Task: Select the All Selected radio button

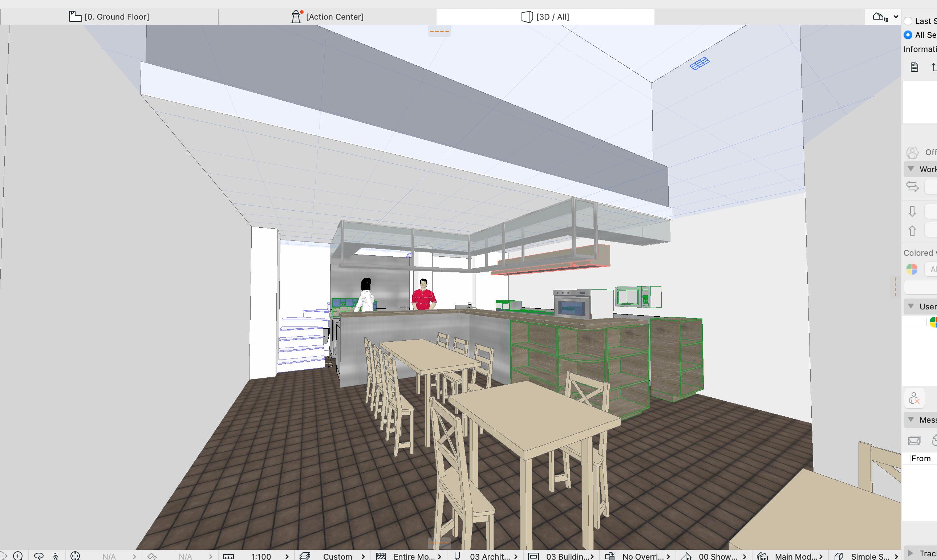Action: pos(908,35)
